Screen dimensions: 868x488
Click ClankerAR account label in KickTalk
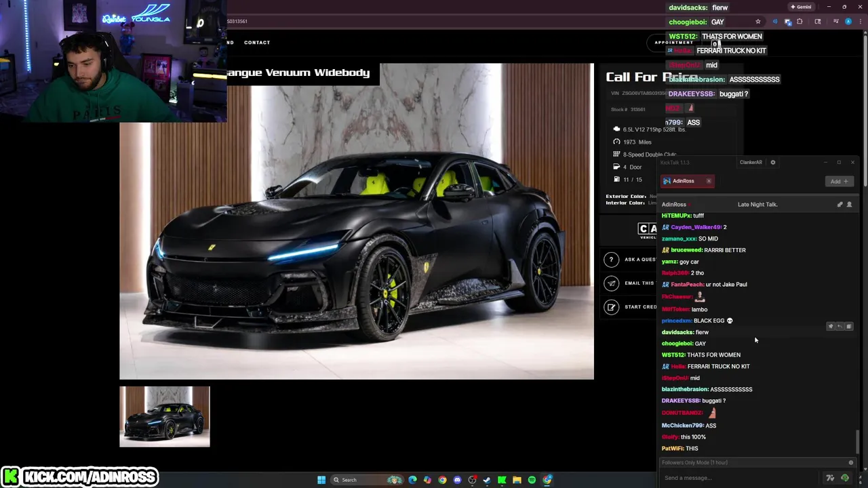pos(751,163)
